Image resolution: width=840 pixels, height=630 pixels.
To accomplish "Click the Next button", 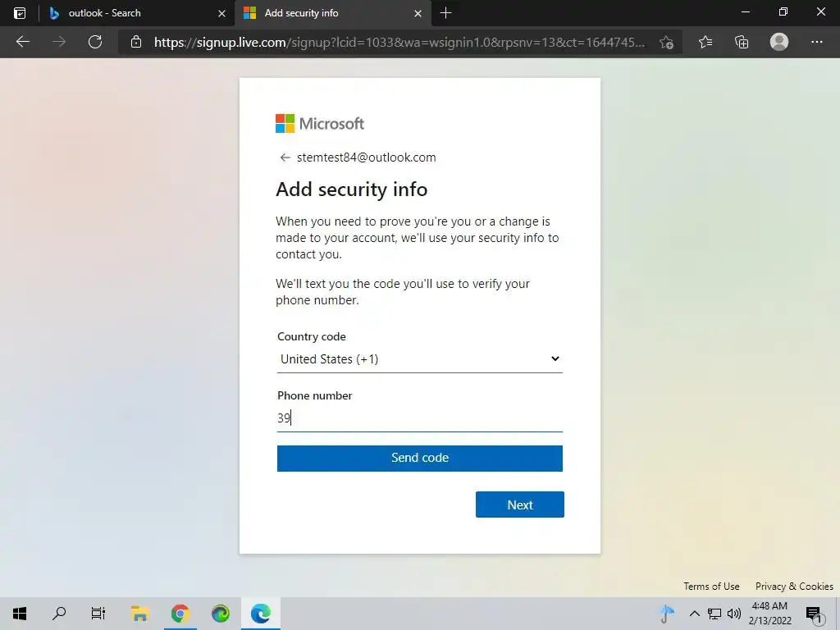I will (519, 504).
